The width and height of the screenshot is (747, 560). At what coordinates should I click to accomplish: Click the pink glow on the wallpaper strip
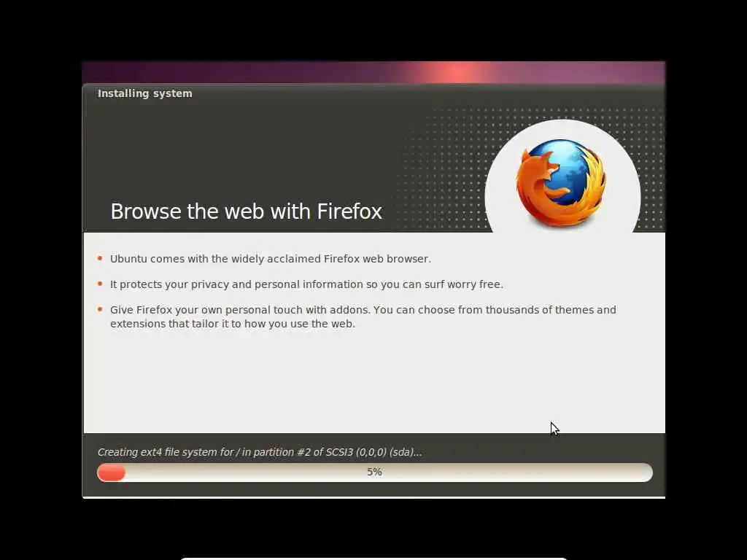point(457,72)
